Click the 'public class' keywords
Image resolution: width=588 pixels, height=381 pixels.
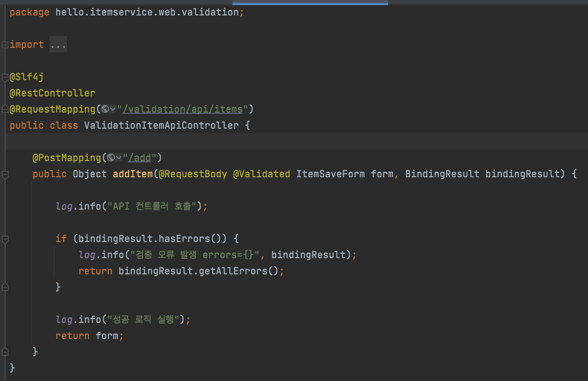coord(44,125)
